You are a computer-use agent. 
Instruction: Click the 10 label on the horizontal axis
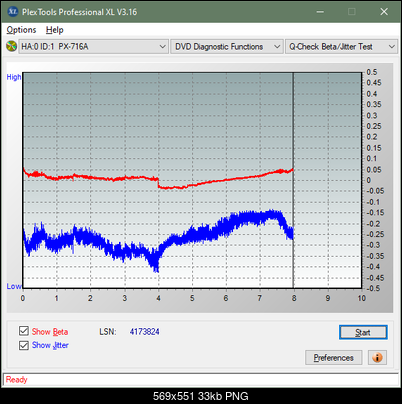pos(362,298)
